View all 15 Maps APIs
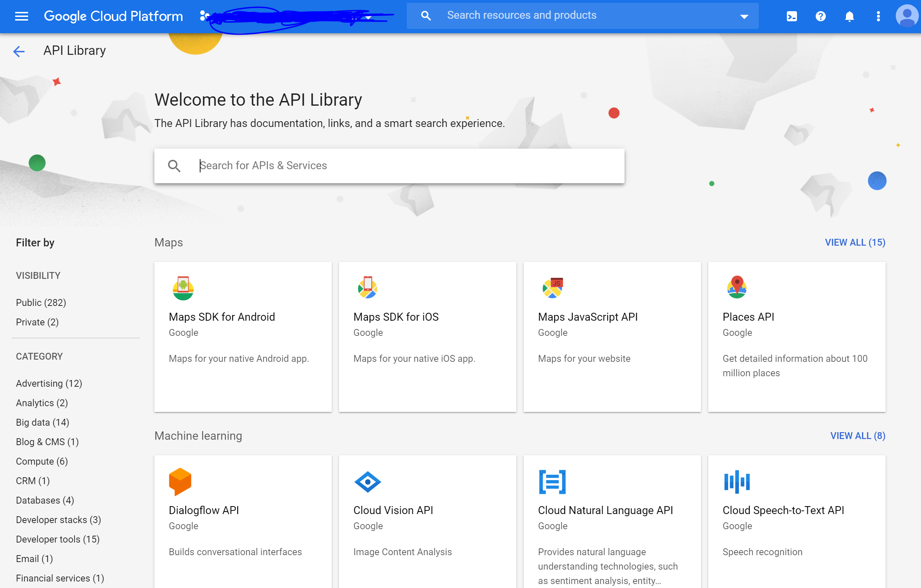This screenshot has width=921, height=588. tap(855, 242)
